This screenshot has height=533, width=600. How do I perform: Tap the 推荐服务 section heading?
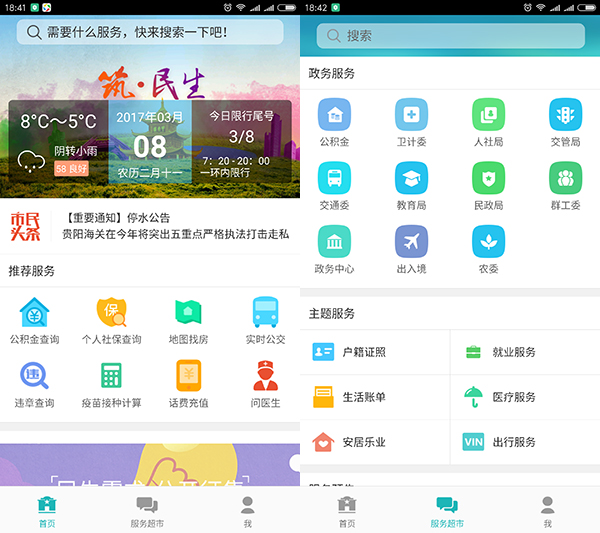pyautogui.click(x=32, y=271)
